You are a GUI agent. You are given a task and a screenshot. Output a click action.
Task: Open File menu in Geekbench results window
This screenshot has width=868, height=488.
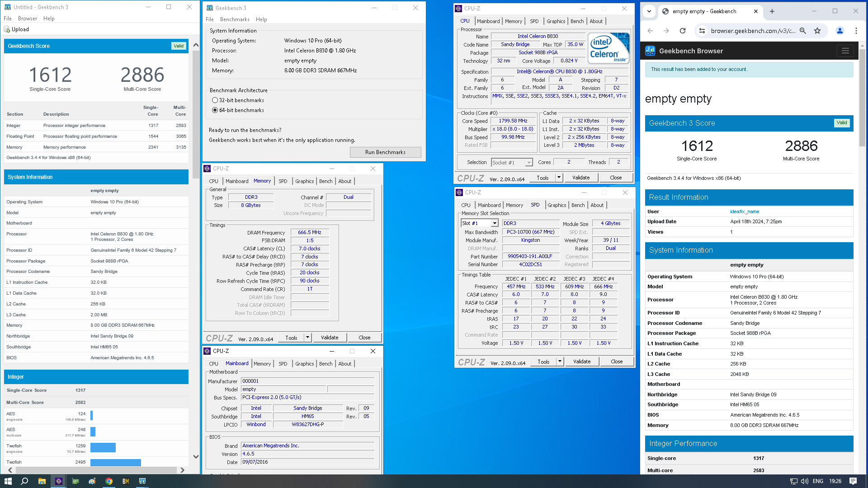click(x=8, y=19)
